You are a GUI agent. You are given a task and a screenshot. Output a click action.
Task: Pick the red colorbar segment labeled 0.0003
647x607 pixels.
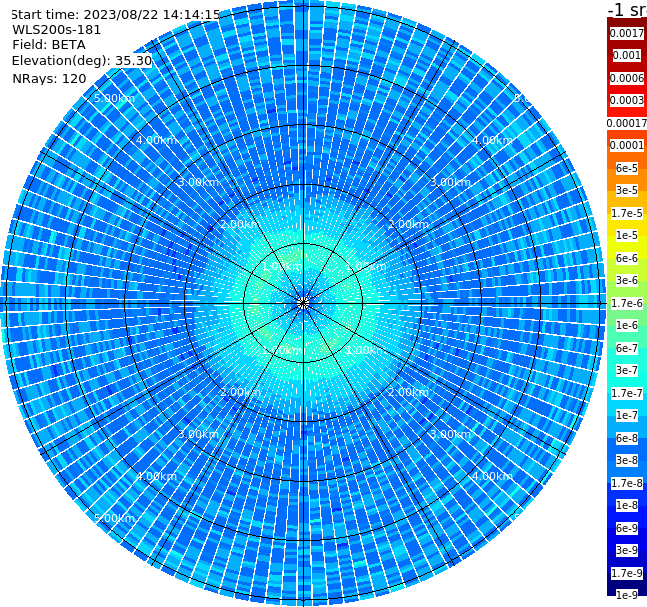point(627,100)
